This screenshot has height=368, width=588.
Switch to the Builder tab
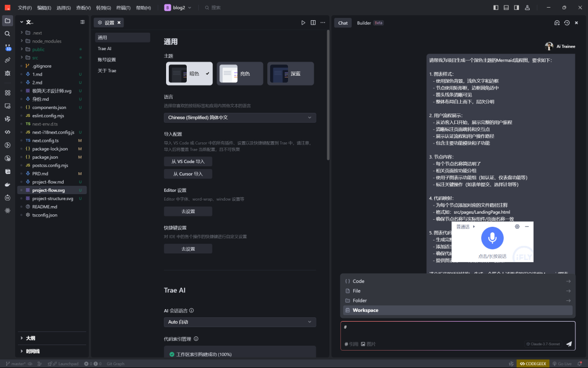364,23
